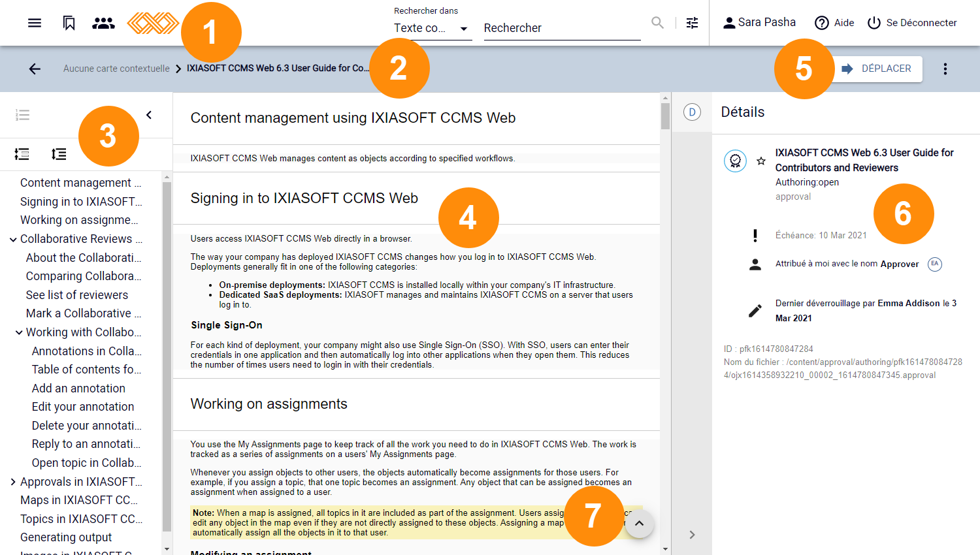Viewport: 980px width, 555px height.
Task: Open 'Generating output' TOC entry
Action: (66, 537)
